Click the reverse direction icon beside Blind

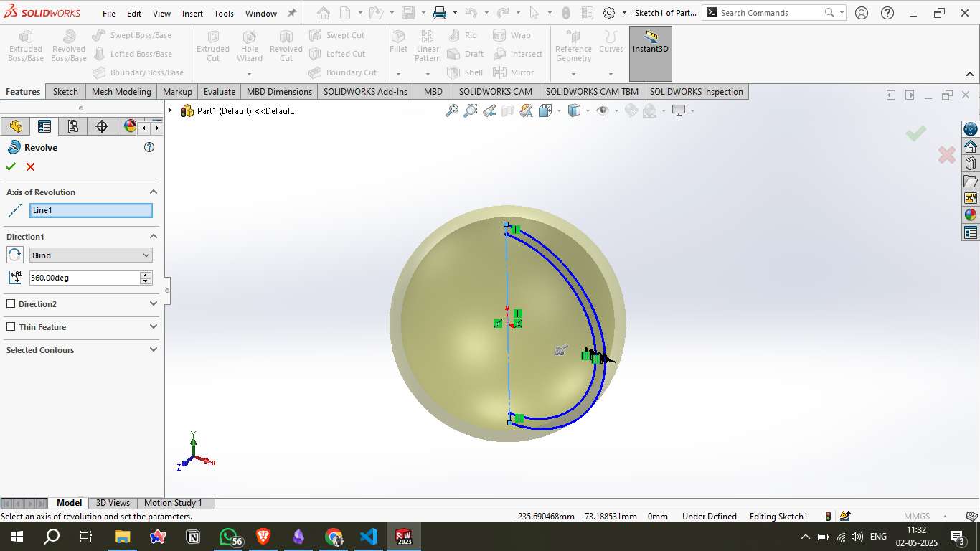(x=15, y=255)
